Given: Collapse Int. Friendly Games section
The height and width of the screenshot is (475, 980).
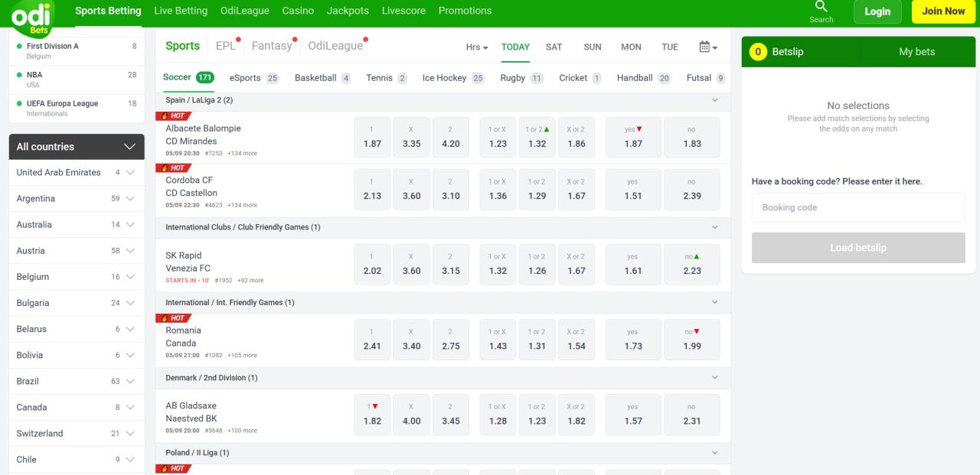Looking at the screenshot, I should pos(715,302).
